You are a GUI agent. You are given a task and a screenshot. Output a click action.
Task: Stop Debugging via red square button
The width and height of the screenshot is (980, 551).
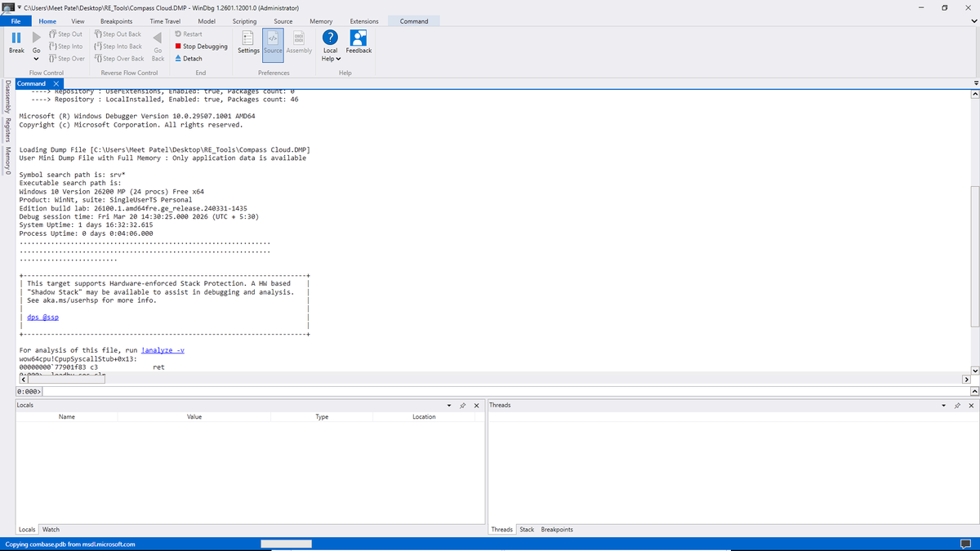[x=201, y=47]
